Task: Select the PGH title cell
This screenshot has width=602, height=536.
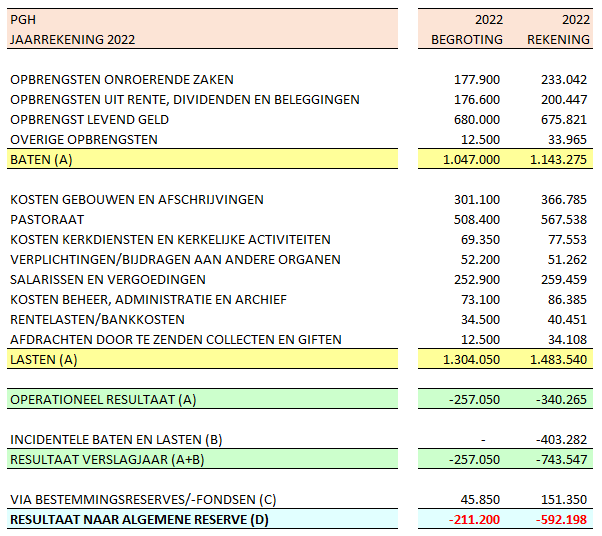Action: click(22, 19)
